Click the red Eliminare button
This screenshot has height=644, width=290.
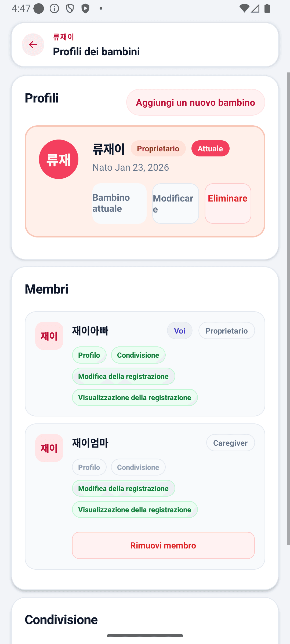coord(228,203)
